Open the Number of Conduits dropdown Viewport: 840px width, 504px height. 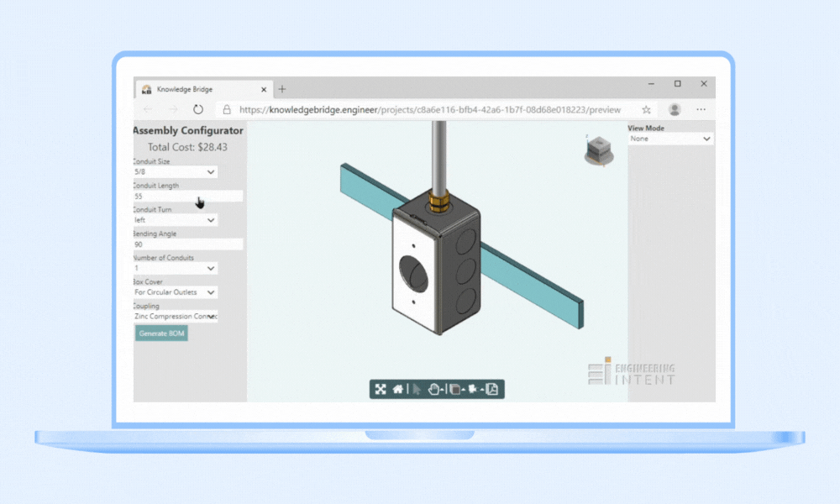175,268
